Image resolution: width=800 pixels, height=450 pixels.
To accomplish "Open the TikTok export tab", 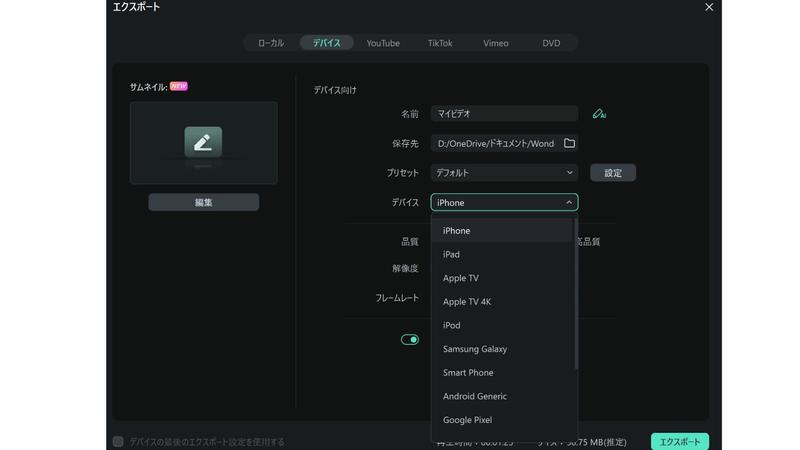I will (440, 43).
